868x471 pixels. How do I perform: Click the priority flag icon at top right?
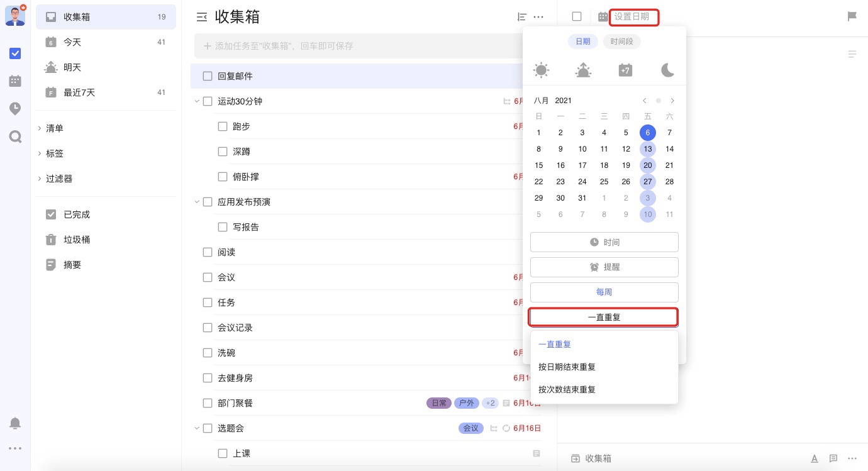[x=852, y=17]
